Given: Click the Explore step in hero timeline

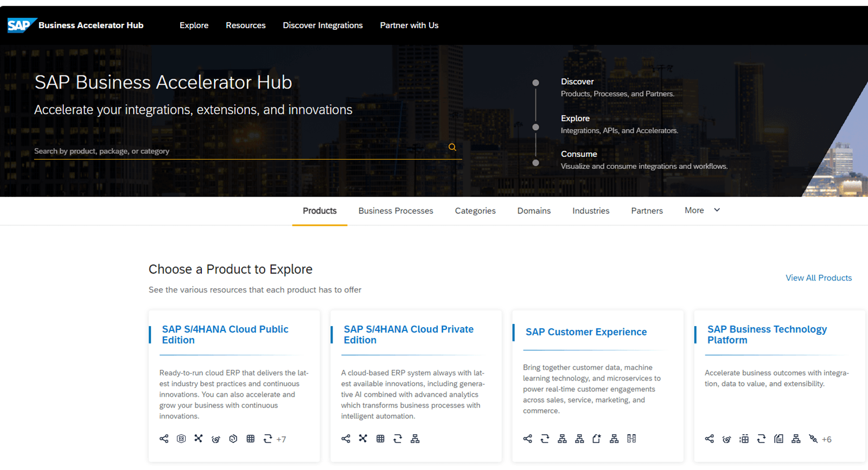Looking at the screenshot, I should pyautogui.click(x=575, y=118).
